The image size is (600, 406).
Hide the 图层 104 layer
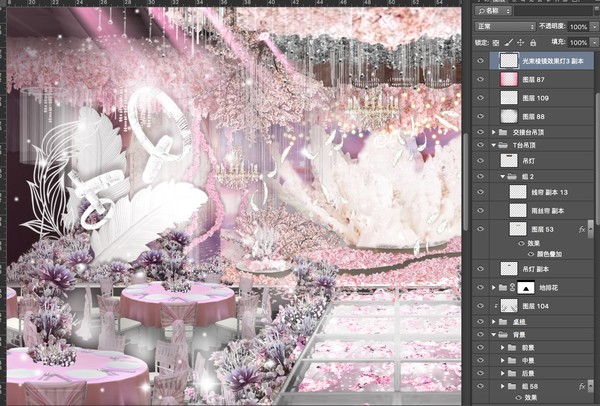[x=481, y=306]
